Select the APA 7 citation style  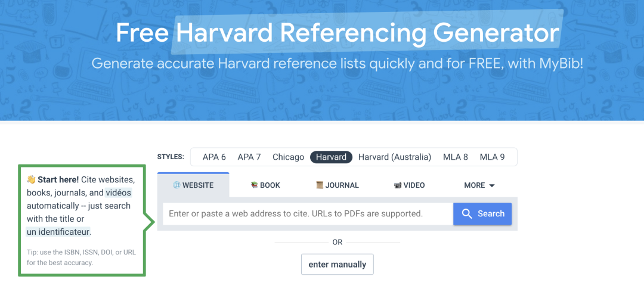249,157
